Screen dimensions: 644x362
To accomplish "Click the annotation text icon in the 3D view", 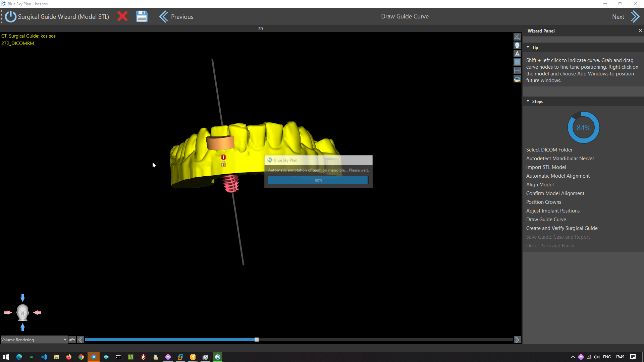I will coord(517,54).
